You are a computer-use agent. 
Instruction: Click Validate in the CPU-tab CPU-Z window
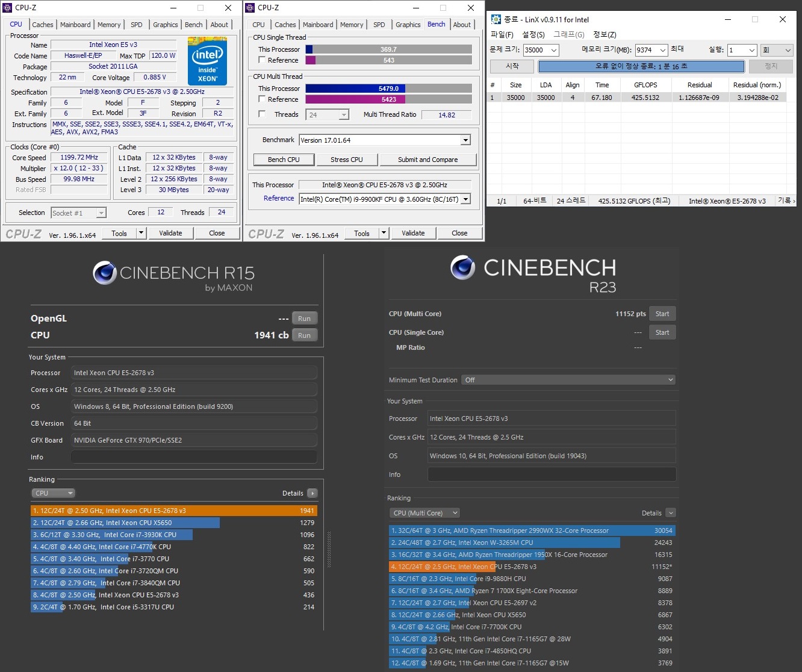[x=170, y=233]
